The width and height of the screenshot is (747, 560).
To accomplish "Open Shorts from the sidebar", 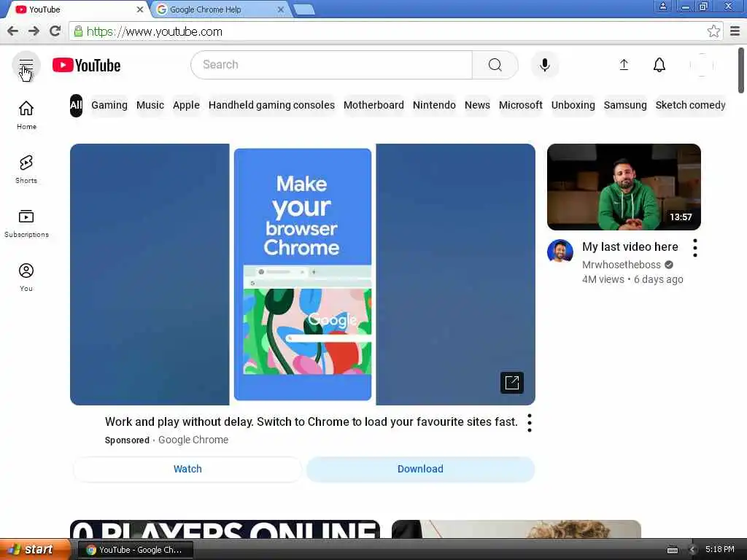I will click(26, 169).
